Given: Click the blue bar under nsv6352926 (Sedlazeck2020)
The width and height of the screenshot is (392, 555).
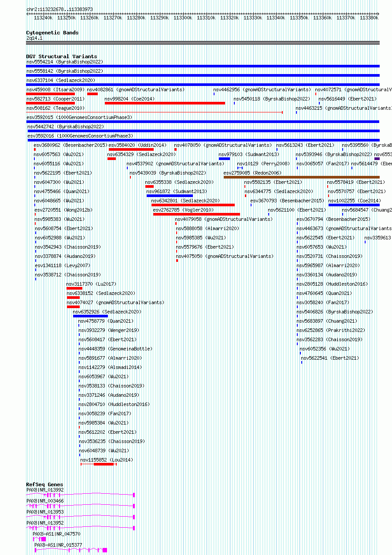Looking at the screenshot, I should coord(90,316).
